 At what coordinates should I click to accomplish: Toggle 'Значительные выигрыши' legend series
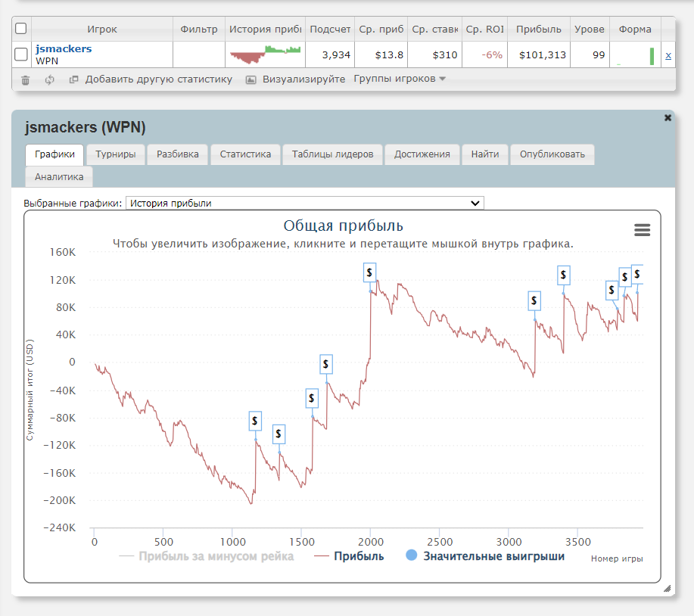point(493,556)
